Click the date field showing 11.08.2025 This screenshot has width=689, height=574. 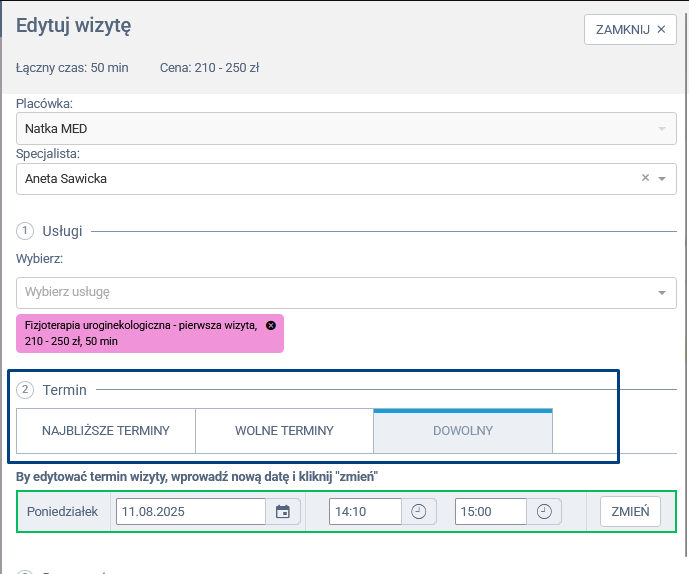point(190,512)
